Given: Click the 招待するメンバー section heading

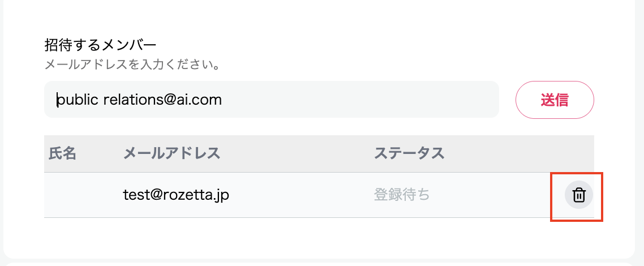Looking at the screenshot, I should (x=100, y=44).
